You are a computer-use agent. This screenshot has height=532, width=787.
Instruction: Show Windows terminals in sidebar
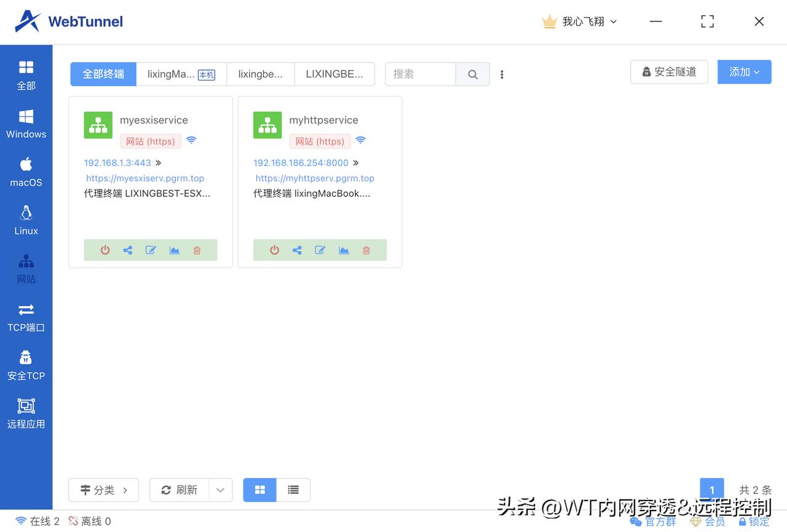(x=26, y=124)
